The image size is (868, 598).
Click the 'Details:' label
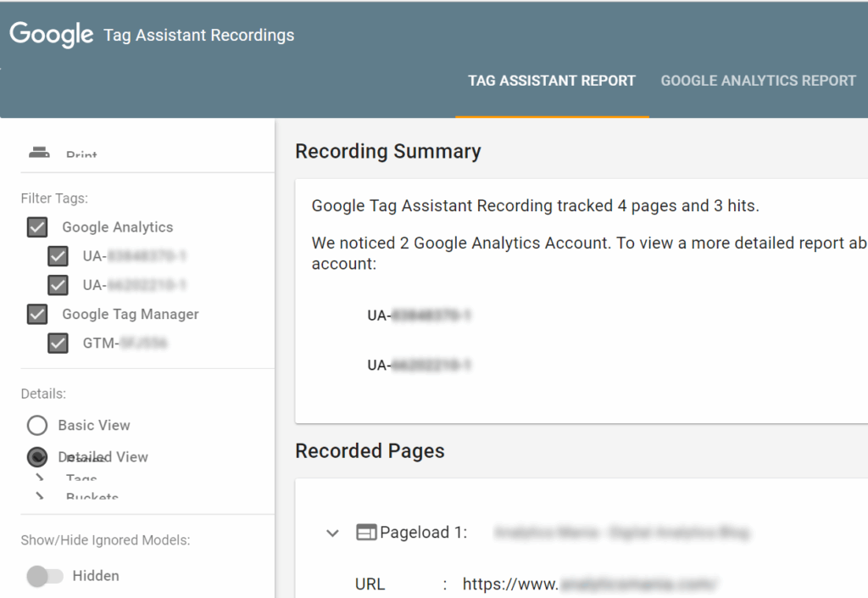[x=43, y=394]
